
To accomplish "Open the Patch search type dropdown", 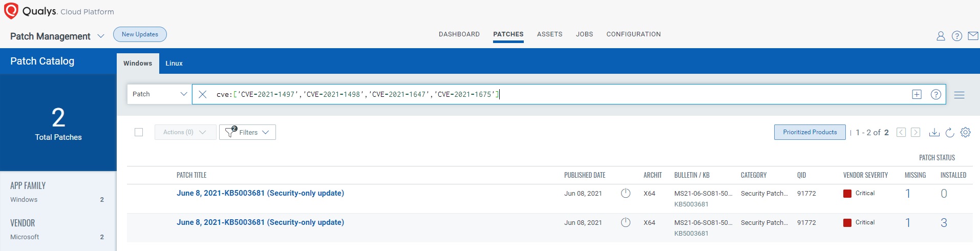I will pyautogui.click(x=159, y=94).
